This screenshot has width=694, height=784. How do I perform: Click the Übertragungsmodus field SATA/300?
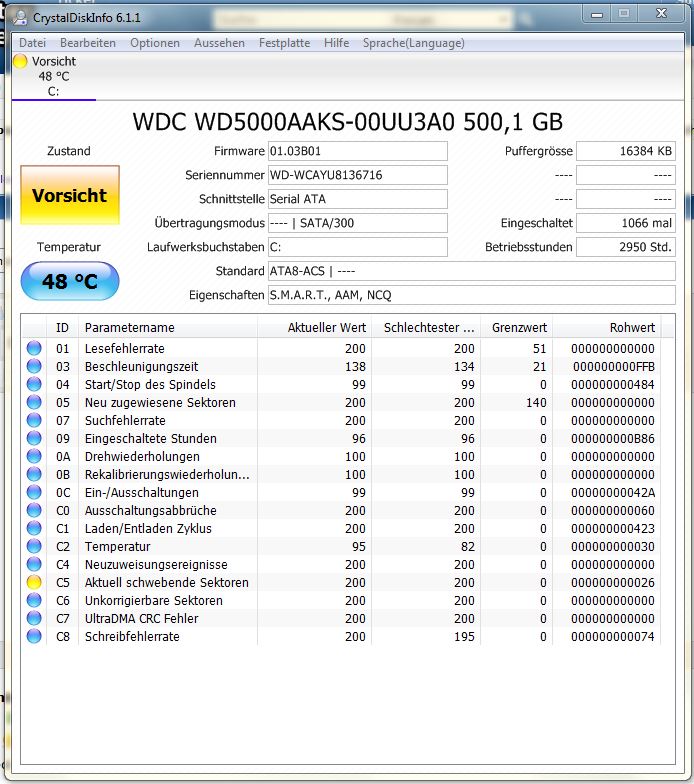358,223
